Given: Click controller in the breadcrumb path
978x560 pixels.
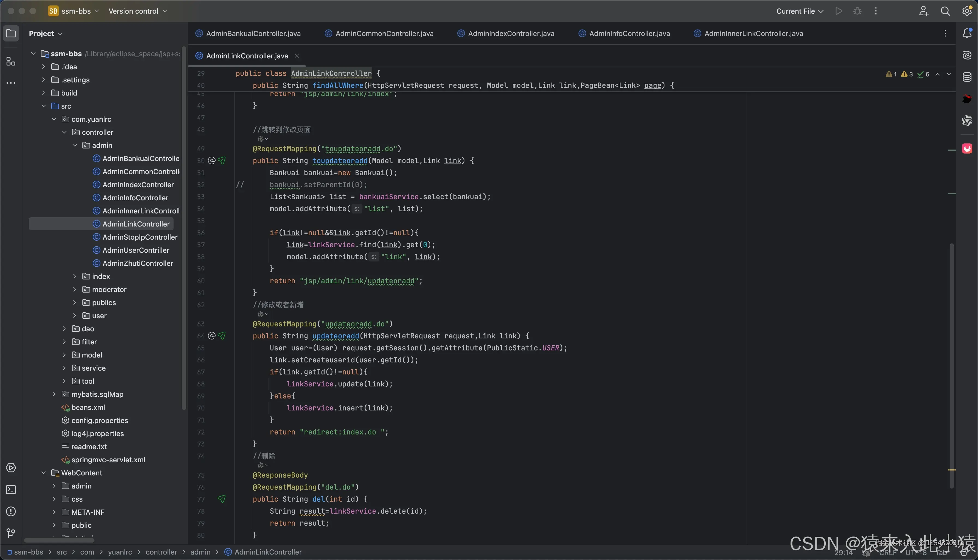Looking at the screenshot, I should (161, 552).
